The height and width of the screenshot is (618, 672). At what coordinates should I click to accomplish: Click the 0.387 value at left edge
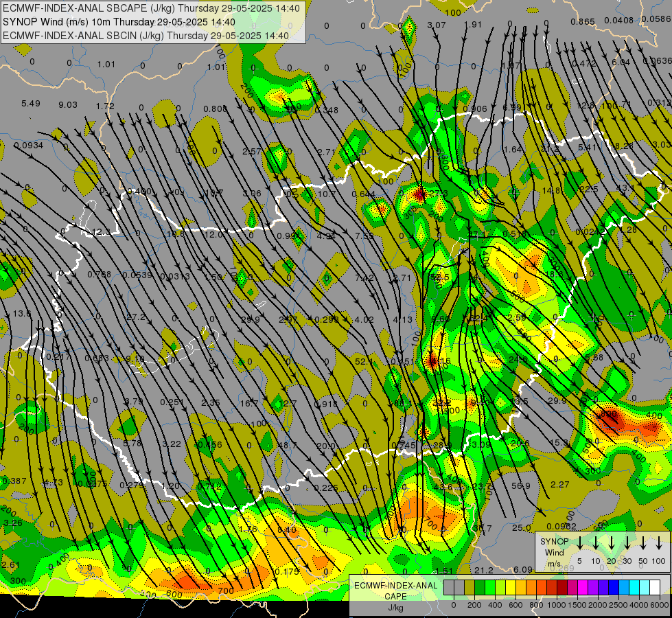point(14,481)
